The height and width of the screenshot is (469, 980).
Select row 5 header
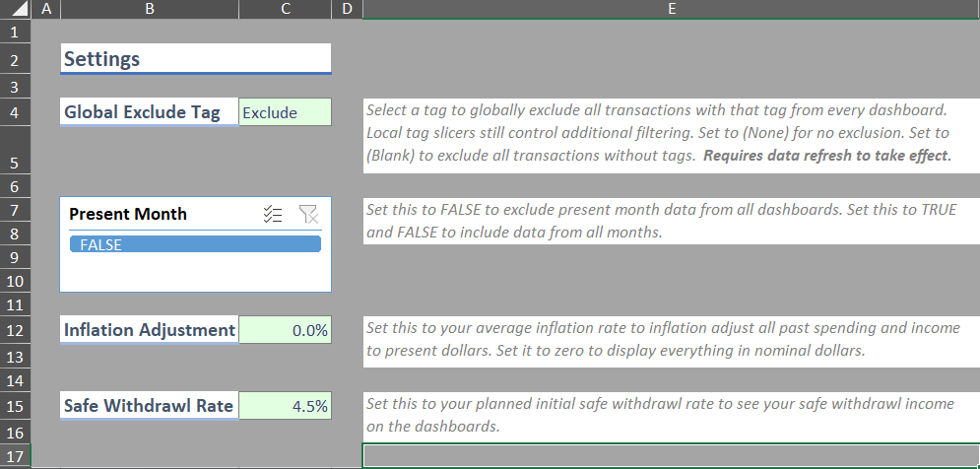(x=15, y=150)
